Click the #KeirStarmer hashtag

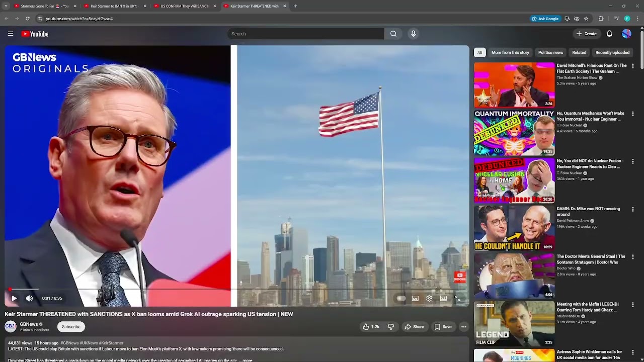[x=111, y=343]
